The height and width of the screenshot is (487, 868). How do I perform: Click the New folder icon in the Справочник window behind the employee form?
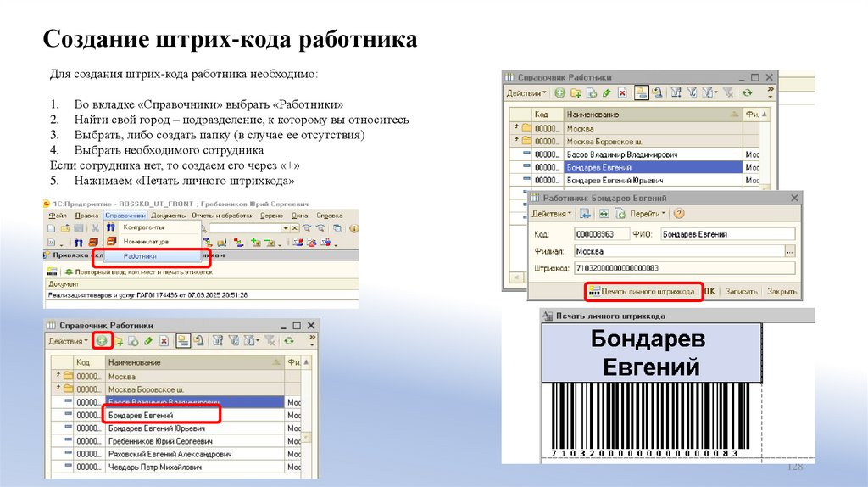576,93
